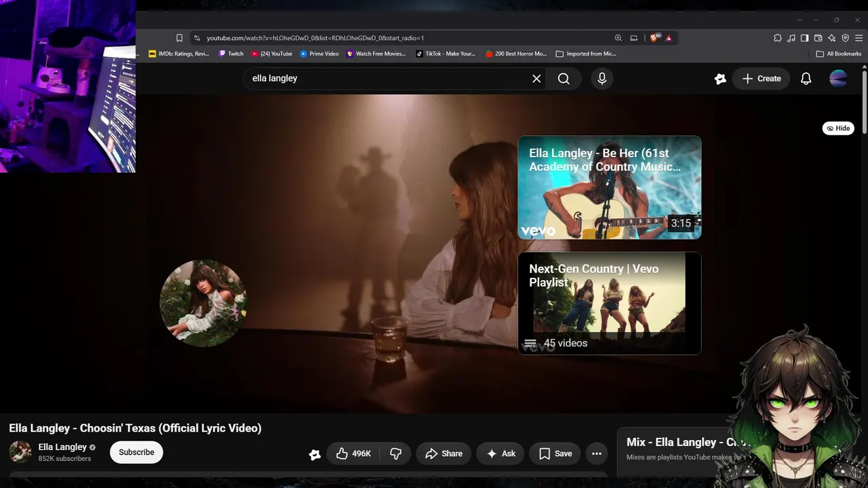Open 'Ella Langley - Be Her' end card
The height and width of the screenshot is (488, 868).
(610, 188)
